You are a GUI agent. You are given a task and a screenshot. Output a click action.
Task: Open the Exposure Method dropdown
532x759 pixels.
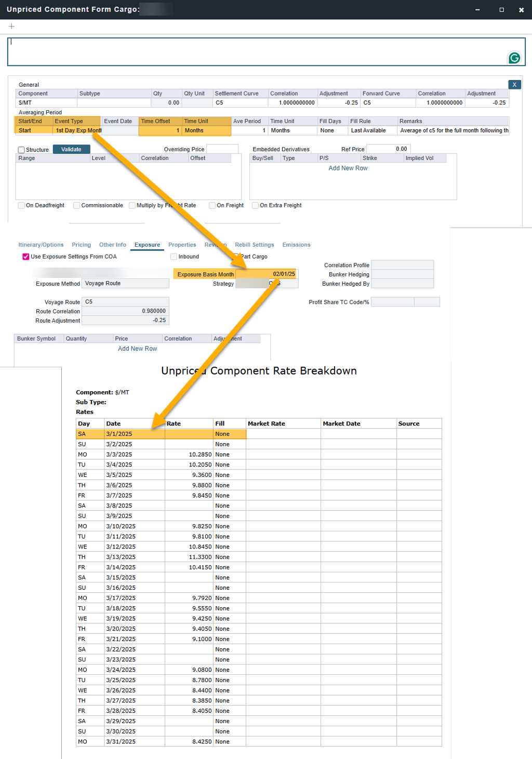pos(126,284)
